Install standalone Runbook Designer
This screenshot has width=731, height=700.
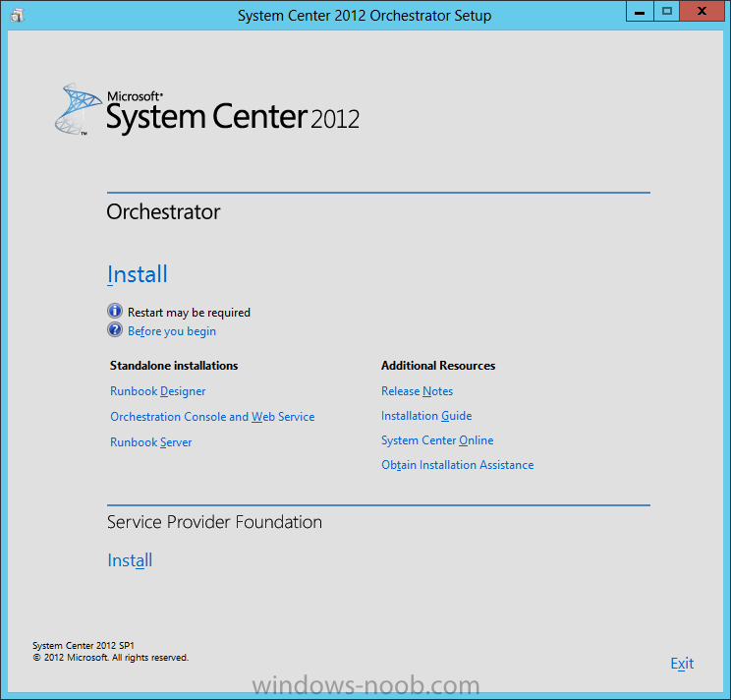(157, 391)
